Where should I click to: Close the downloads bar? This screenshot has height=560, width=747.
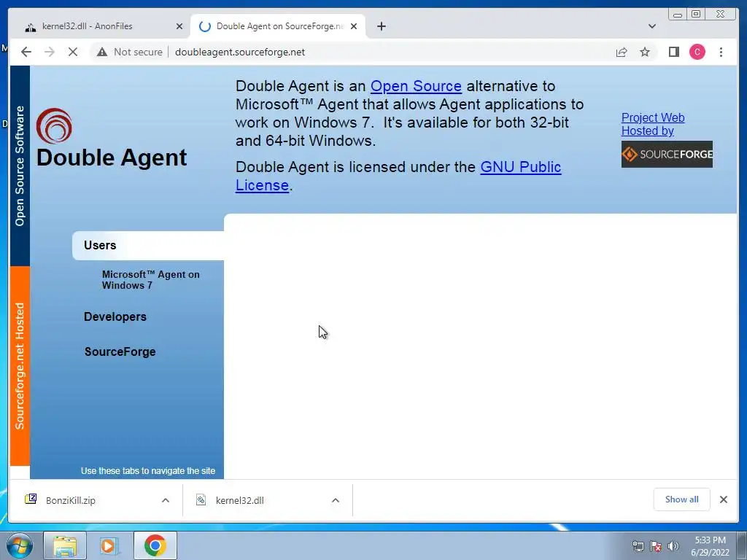[723, 499]
